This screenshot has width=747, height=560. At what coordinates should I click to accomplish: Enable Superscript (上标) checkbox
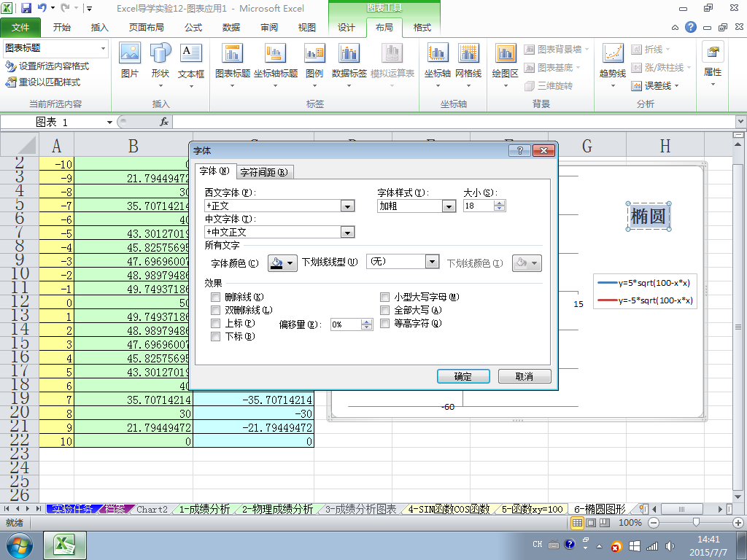click(215, 324)
